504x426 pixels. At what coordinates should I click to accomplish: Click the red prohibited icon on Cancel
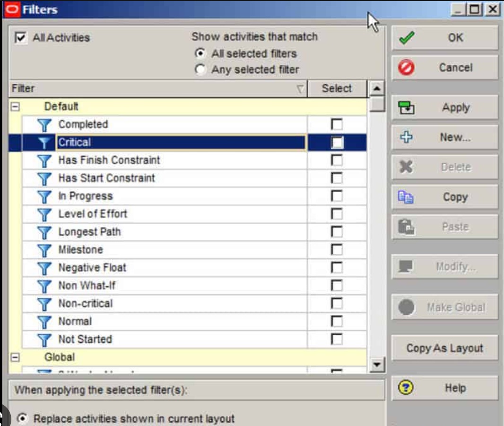pos(406,68)
